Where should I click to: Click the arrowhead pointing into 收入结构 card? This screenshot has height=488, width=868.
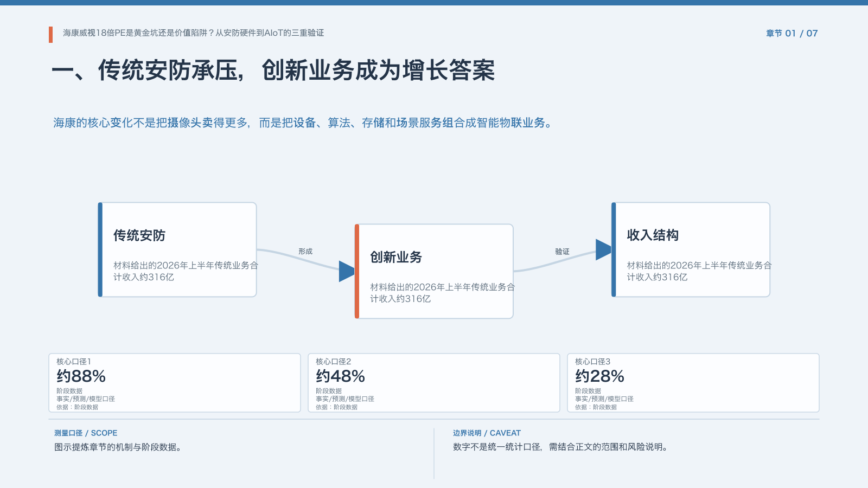[604, 249]
